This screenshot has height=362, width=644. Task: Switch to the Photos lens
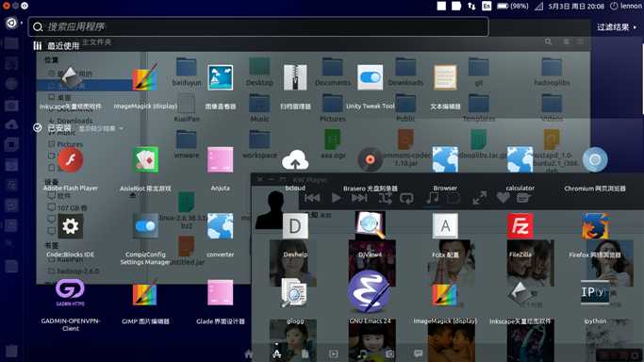click(x=389, y=354)
